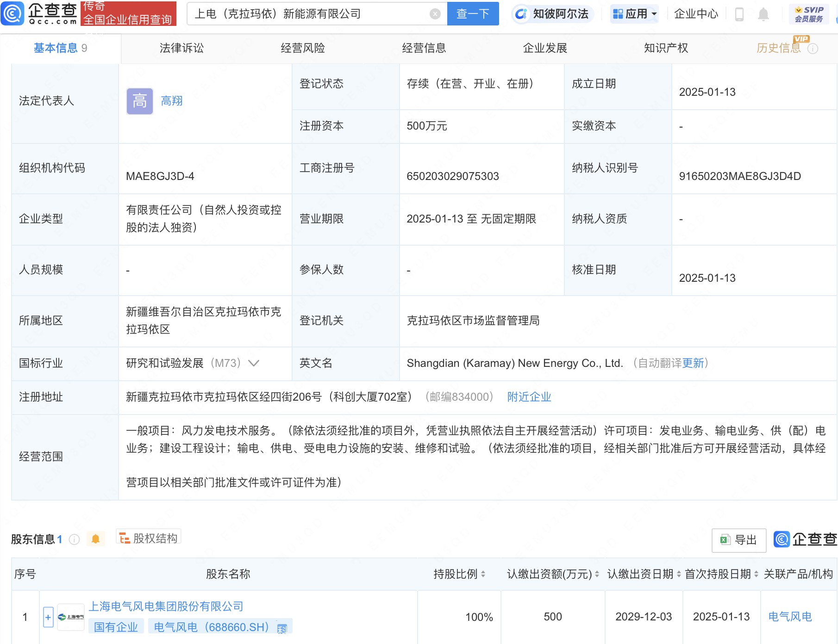
Task: Expand shareholder row with plus button
Action: tap(48, 617)
